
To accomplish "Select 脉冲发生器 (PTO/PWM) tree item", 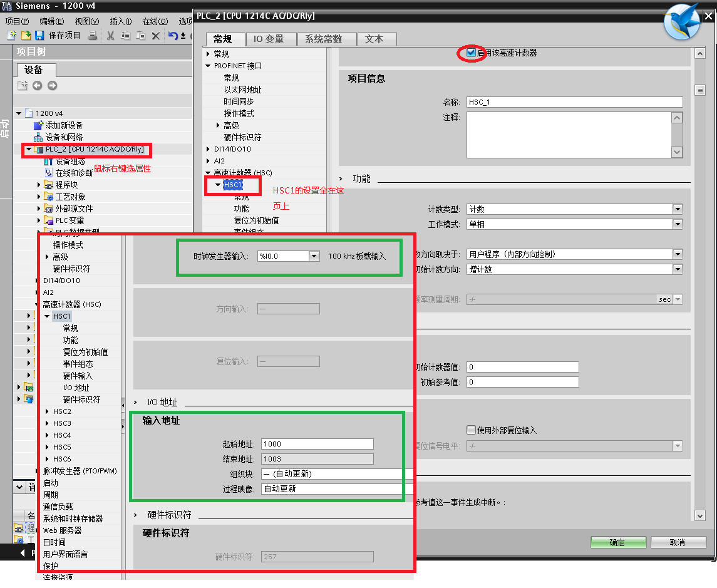I will 80,471.
